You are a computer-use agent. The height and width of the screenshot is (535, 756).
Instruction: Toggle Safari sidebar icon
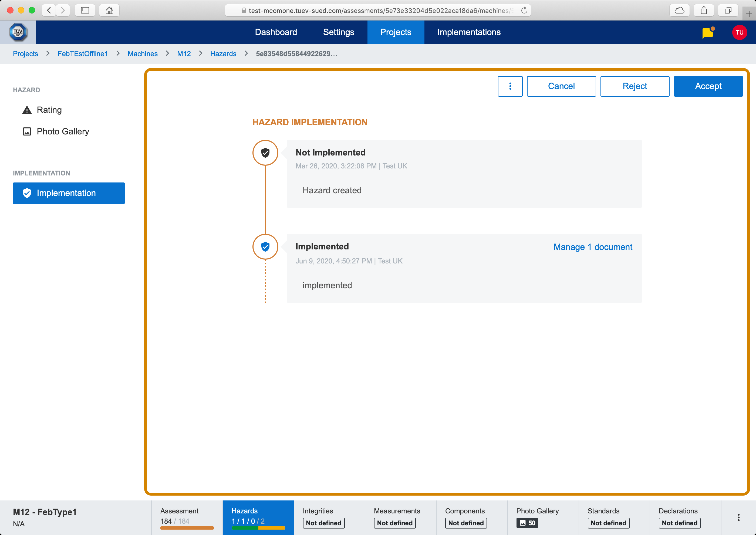click(85, 10)
